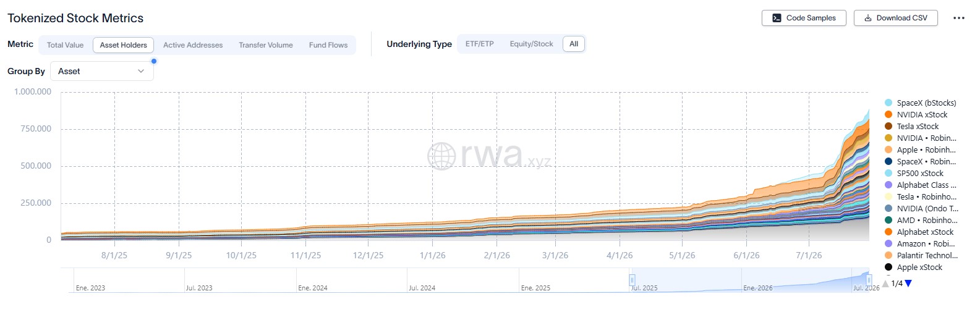Click the download icon in Download CSV
This screenshot has width=980, height=312.
[868, 18]
